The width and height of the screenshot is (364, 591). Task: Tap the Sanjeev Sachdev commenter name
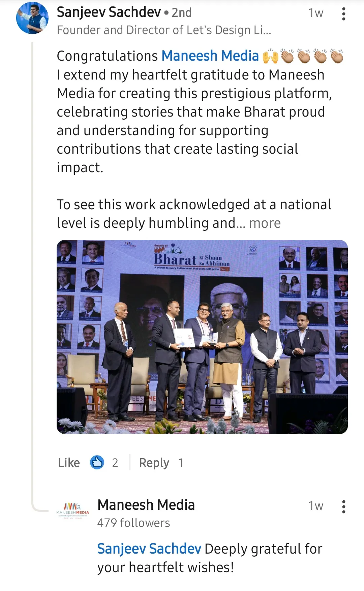pyautogui.click(x=109, y=12)
